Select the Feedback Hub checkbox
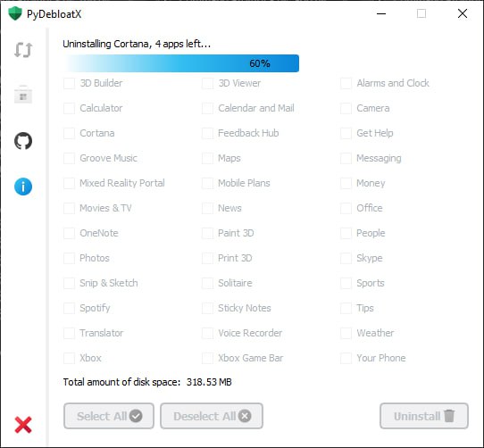 (x=207, y=133)
